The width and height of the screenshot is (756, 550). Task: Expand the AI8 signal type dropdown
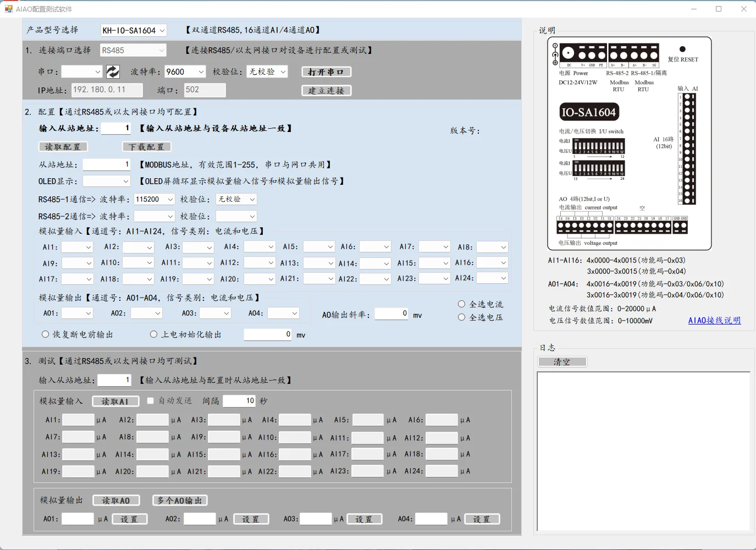click(492, 247)
